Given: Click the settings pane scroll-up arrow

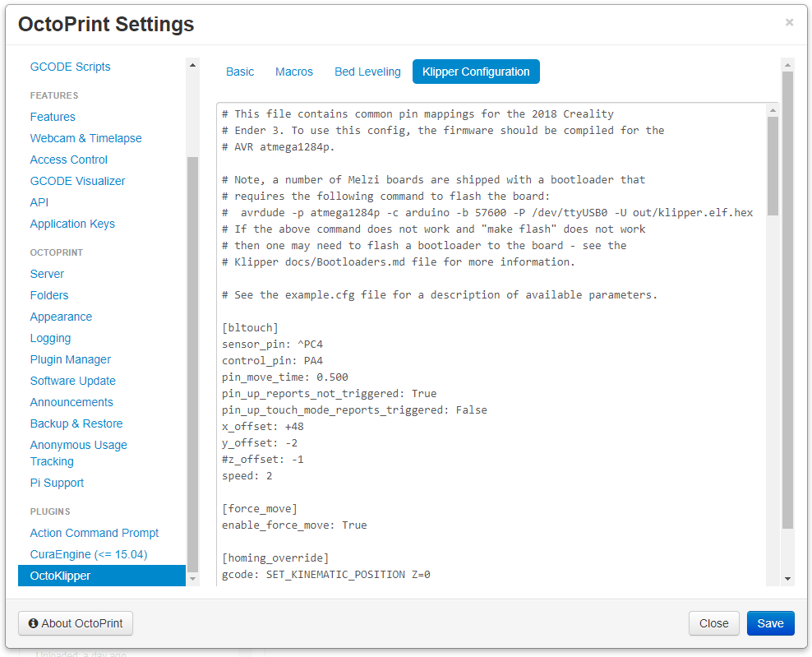Looking at the screenshot, I should (x=787, y=65).
